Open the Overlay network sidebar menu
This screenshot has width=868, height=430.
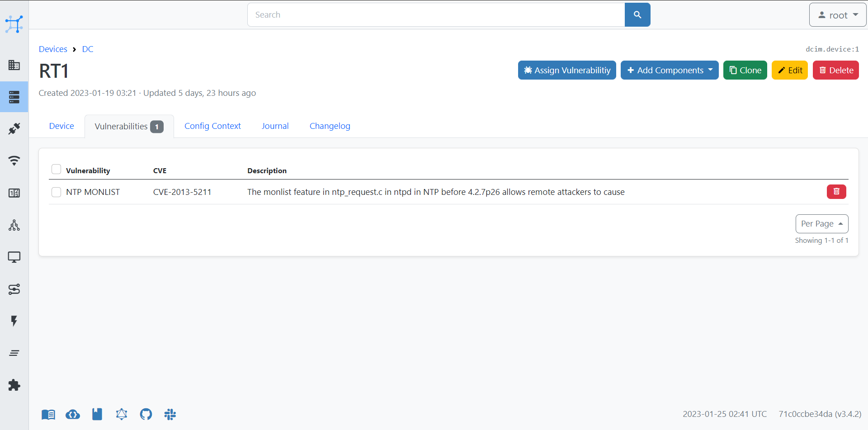pyautogui.click(x=14, y=225)
